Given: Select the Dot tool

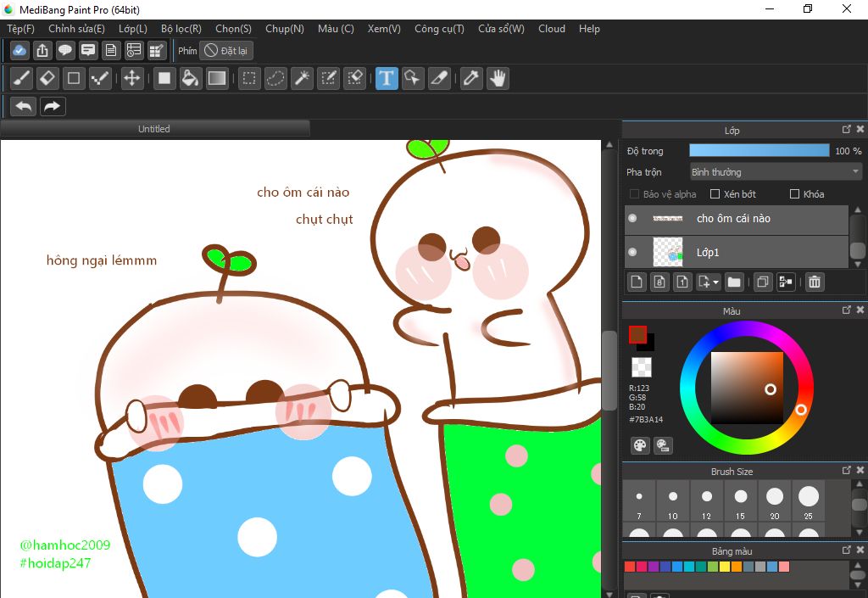Looking at the screenshot, I should click(x=100, y=79).
